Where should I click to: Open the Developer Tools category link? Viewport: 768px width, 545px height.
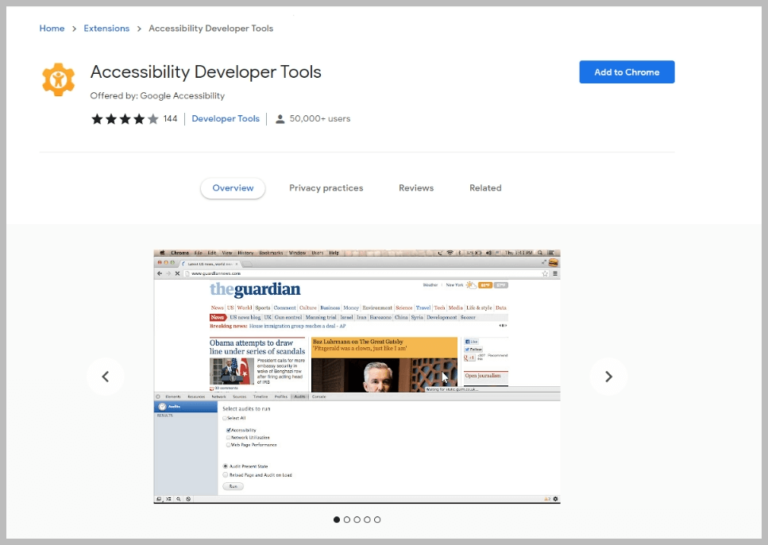[225, 119]
